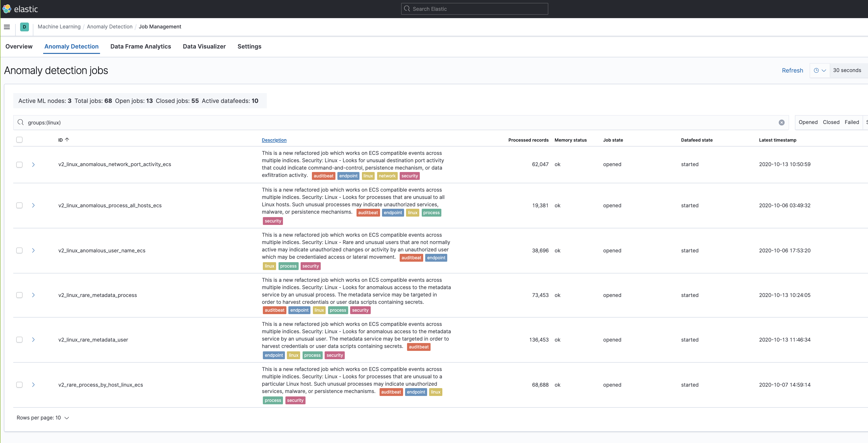Viewport: 868px width, 443px height.
Task: Click the Refresh button
Action: 792,70
